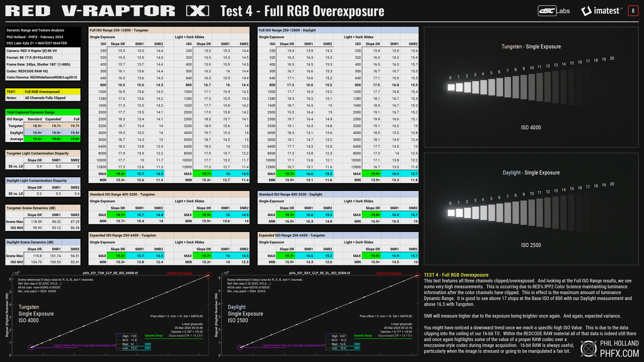Click the RED V-RAPTOR title logo
644x362 pixels.
(90, 11)
